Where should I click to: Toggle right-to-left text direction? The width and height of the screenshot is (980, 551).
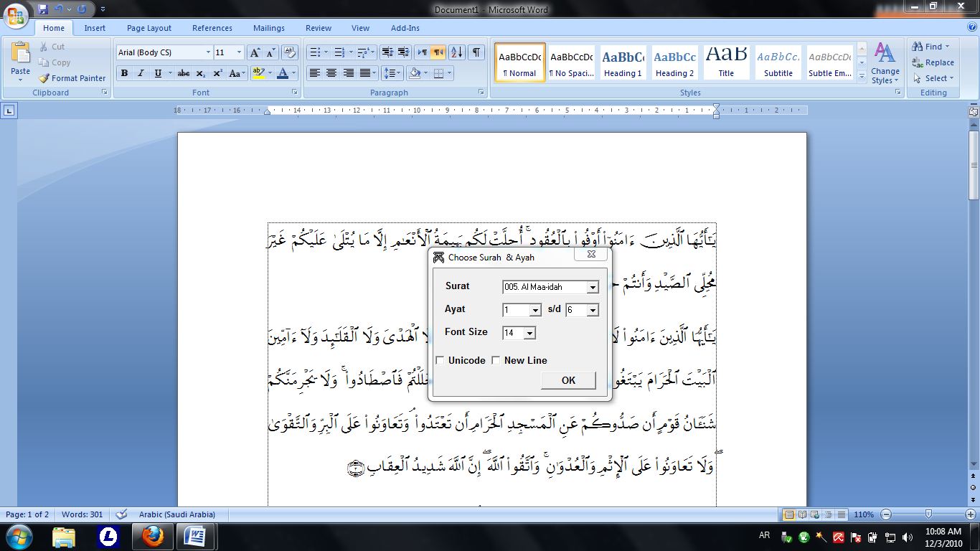(x=438, y=52)
